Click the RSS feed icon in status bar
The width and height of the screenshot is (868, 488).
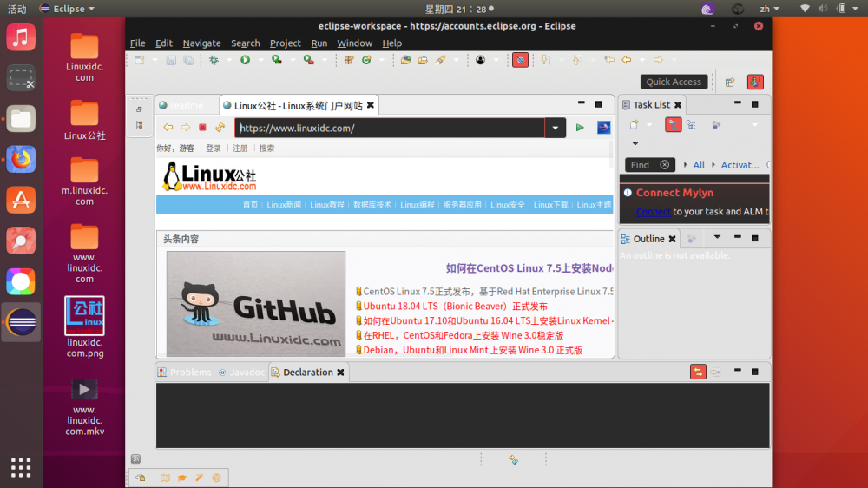point(135,458)
